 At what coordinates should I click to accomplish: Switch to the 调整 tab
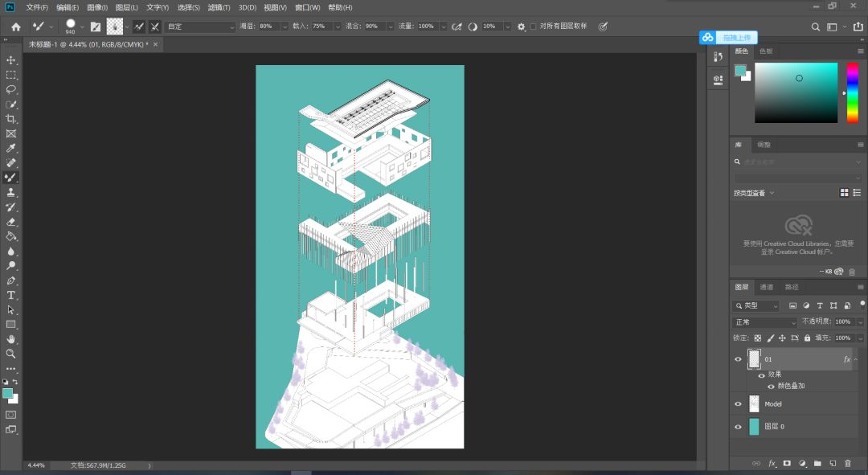(x=764, y=145)
